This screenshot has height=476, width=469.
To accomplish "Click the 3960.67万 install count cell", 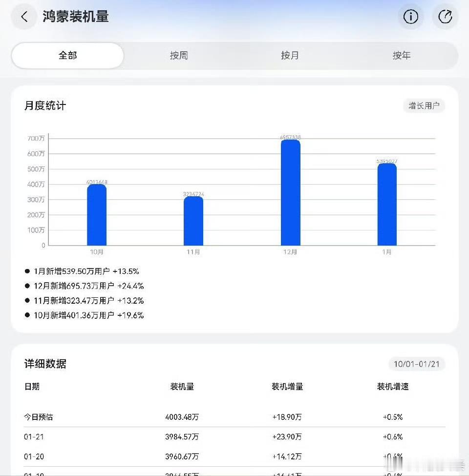I will point(182,456).
